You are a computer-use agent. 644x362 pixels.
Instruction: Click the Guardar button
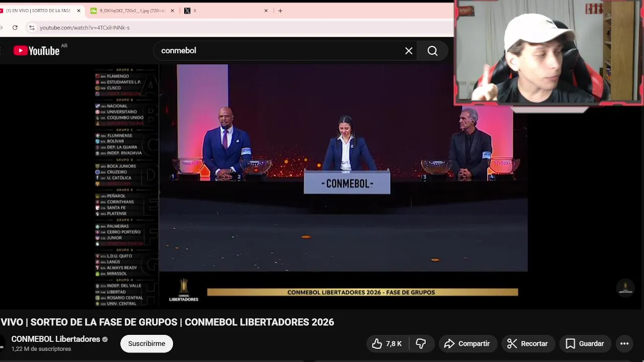(585, 344)
